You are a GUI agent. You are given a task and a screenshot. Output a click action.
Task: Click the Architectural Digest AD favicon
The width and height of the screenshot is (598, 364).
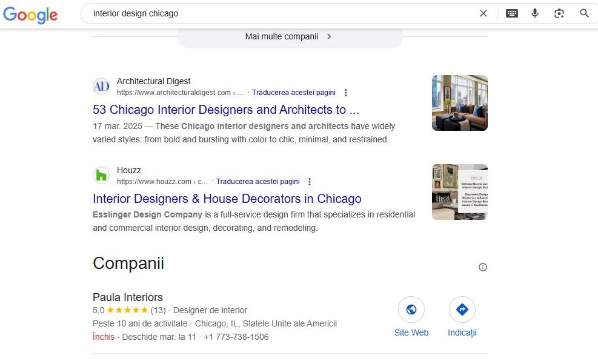pos(101,86)
